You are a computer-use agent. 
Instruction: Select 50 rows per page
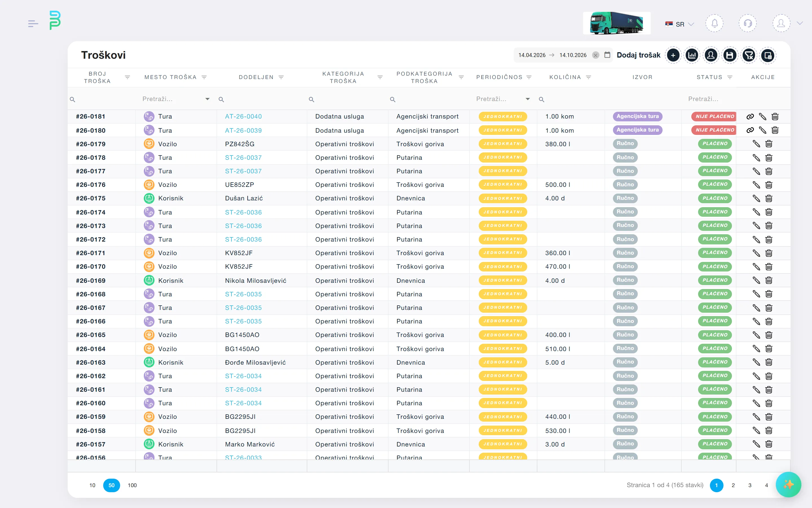point(111,485)
